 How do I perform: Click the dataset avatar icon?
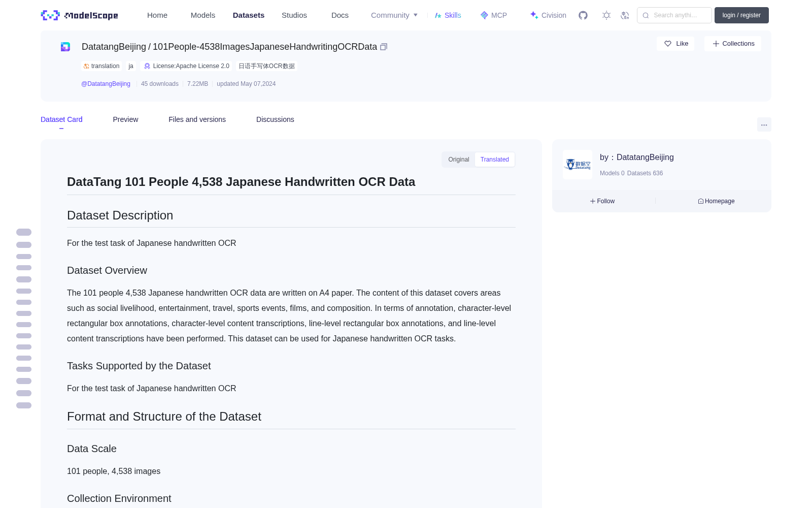click(x=65, y=47)
